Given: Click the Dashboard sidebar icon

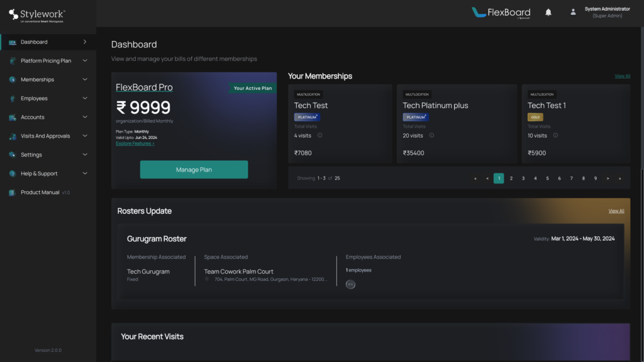Looking at the screenshot, I should click(x=13, y=42).
